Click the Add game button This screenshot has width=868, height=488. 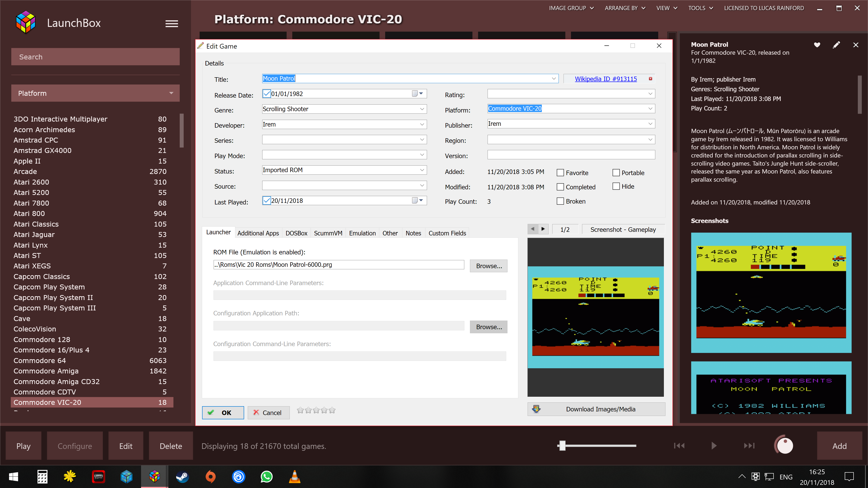coord(839,446)
